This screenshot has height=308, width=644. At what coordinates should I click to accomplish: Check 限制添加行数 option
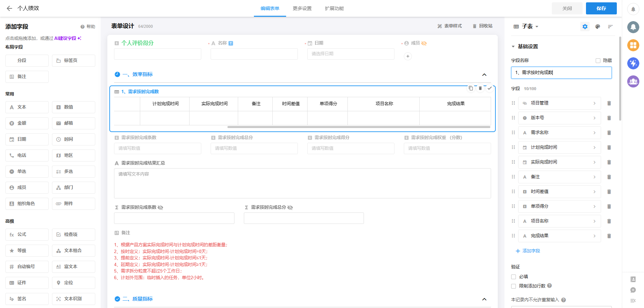(x=514, y=286)
